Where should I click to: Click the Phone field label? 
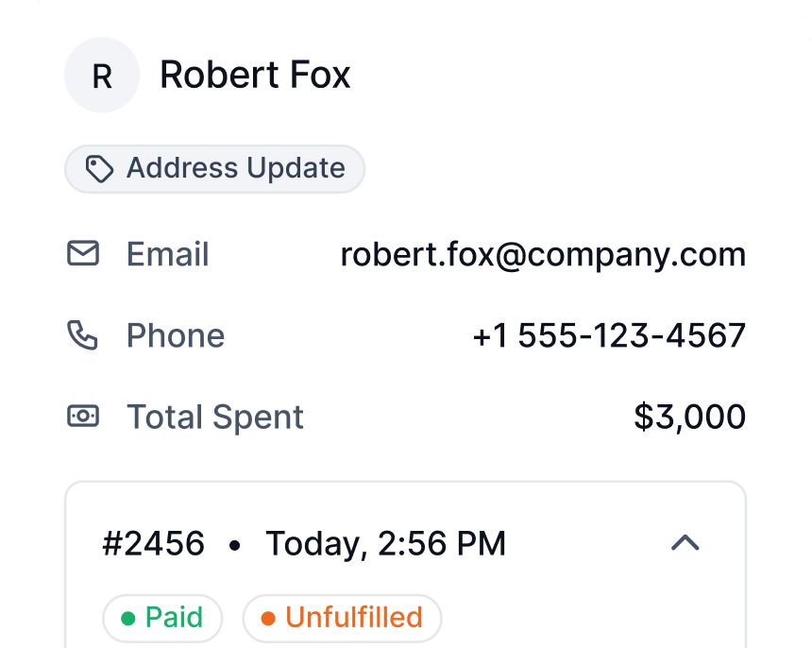point(176,335)
